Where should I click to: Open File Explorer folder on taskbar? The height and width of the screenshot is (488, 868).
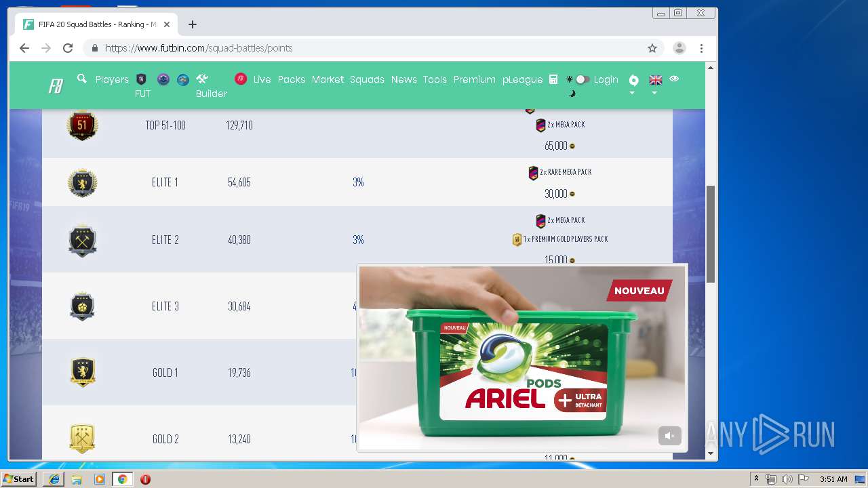click(77, 479)
